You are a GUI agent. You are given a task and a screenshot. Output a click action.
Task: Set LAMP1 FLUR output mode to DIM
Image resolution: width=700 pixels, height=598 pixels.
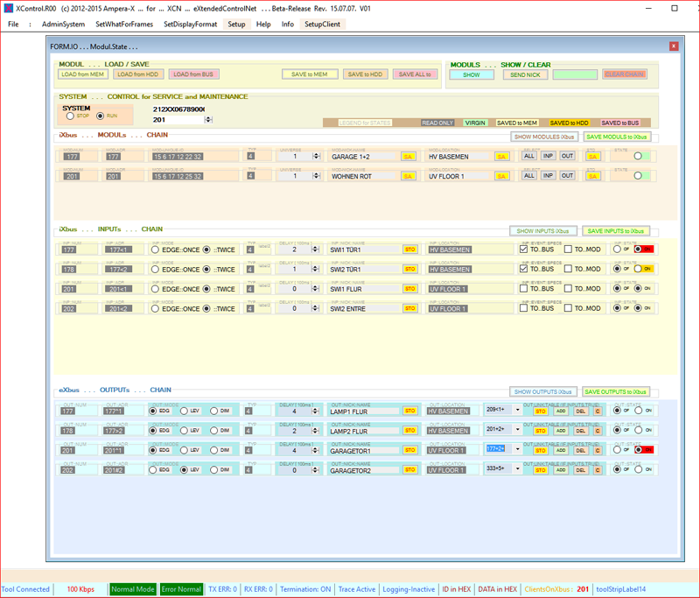(215, 411)
